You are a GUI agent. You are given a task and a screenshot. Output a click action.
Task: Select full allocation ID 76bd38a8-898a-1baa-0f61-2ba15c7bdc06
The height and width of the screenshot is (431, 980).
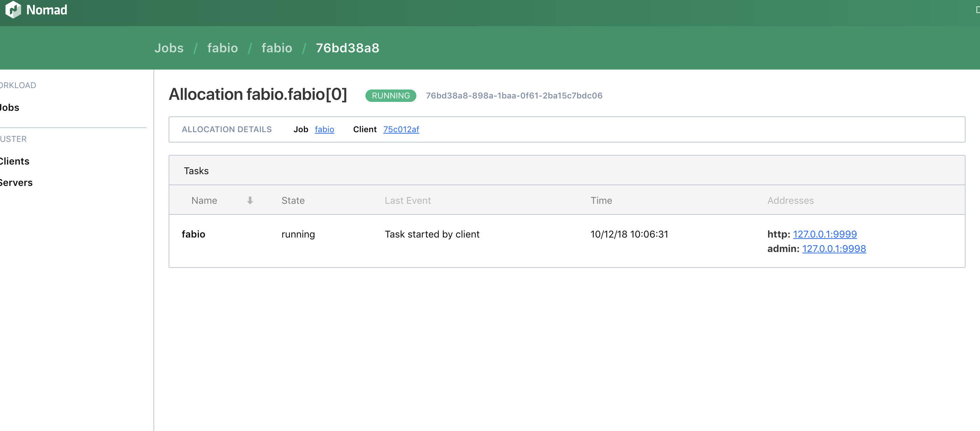(514, 96)
